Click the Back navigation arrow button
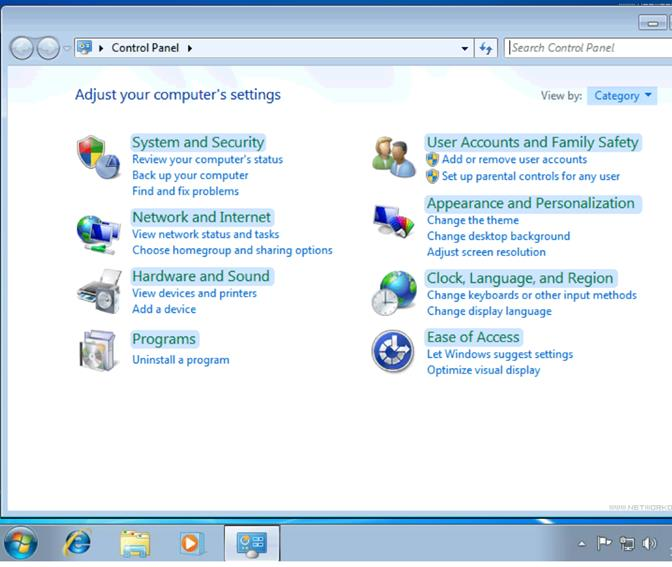The width and height of the screenshot is (672, 567). 21,48
